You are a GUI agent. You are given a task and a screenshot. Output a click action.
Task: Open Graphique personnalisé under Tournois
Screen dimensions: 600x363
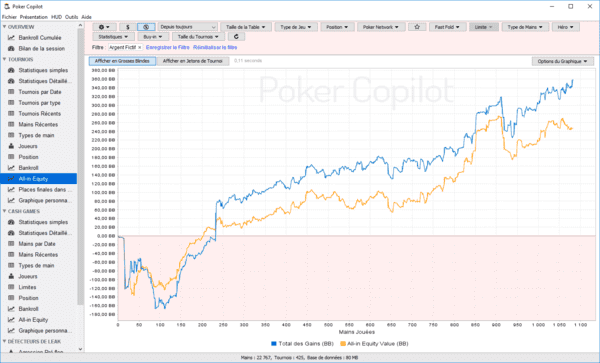tap(45, 200)
